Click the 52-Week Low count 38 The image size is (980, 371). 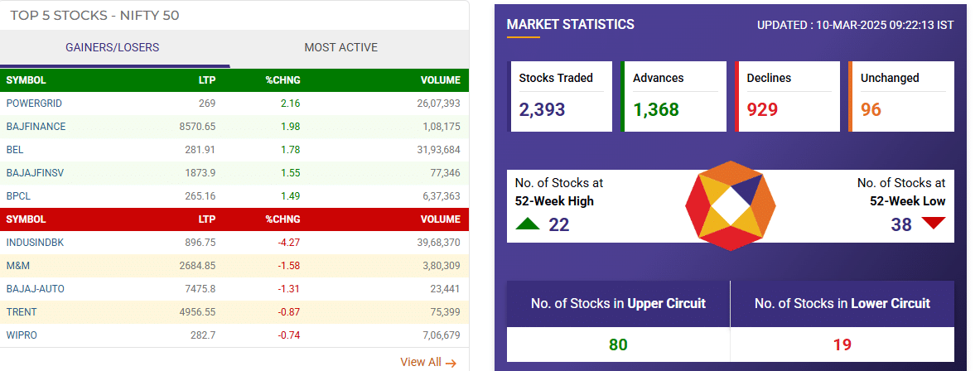[x=901, y=224]
